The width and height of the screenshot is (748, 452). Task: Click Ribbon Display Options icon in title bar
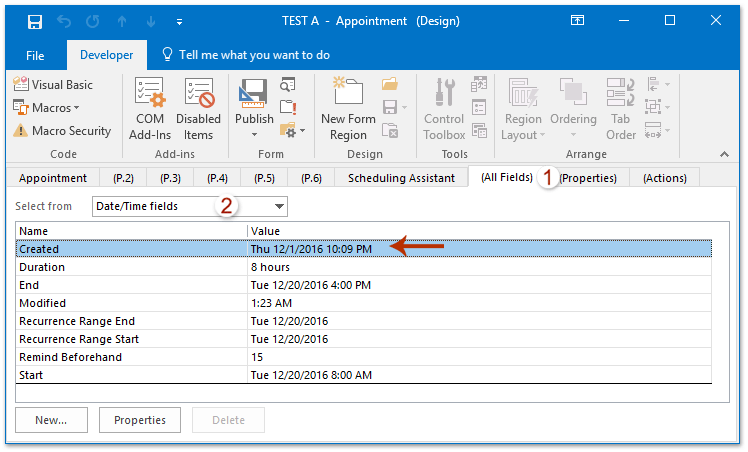[577, 21]
